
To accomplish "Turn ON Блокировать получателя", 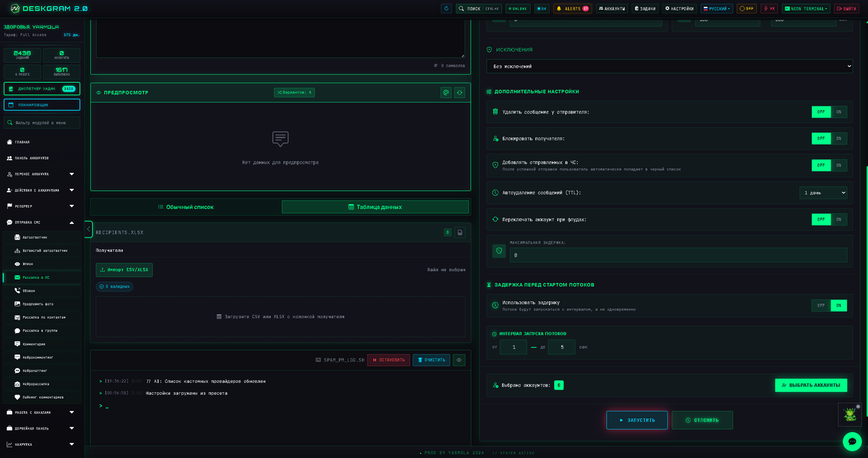I will click(839, 138).
